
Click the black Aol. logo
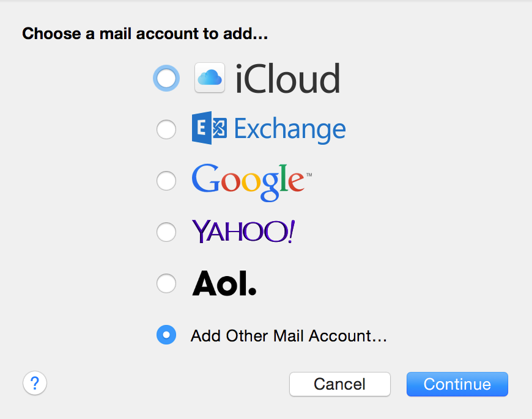coord(224,283)
